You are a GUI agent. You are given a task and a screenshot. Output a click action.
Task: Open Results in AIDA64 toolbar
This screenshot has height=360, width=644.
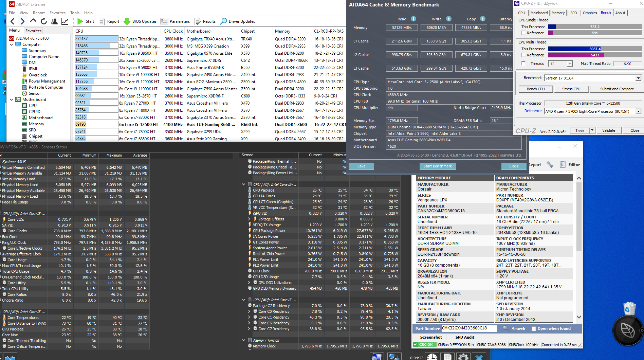(205, 21)
